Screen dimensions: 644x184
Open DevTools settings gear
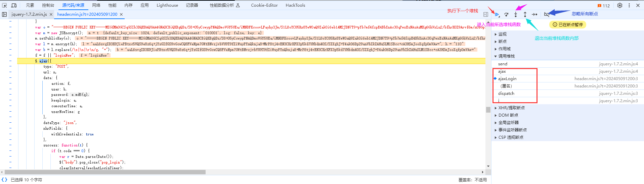coord(620,5)
